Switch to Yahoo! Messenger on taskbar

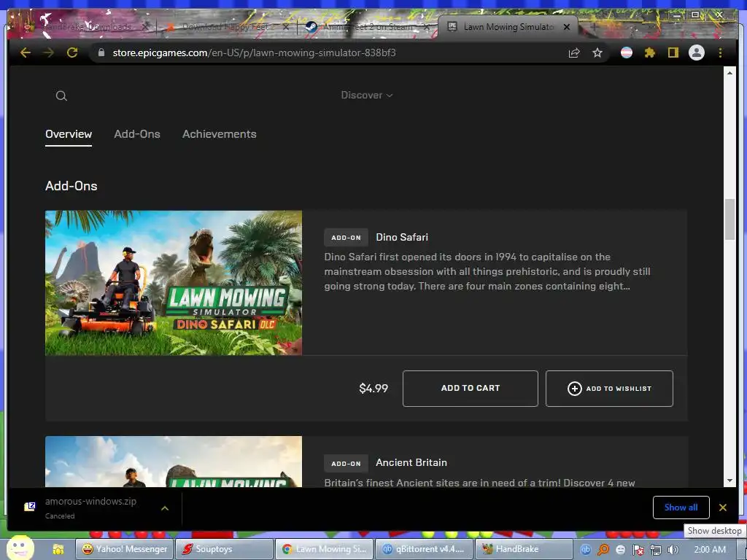124,549
